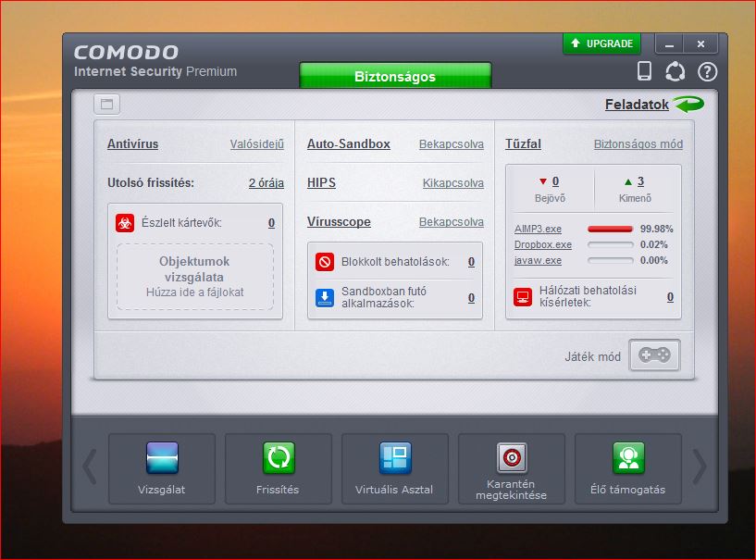Click the blocked intrusions red icon
This screenshot has width=756, height=560.
coord(325,262)
